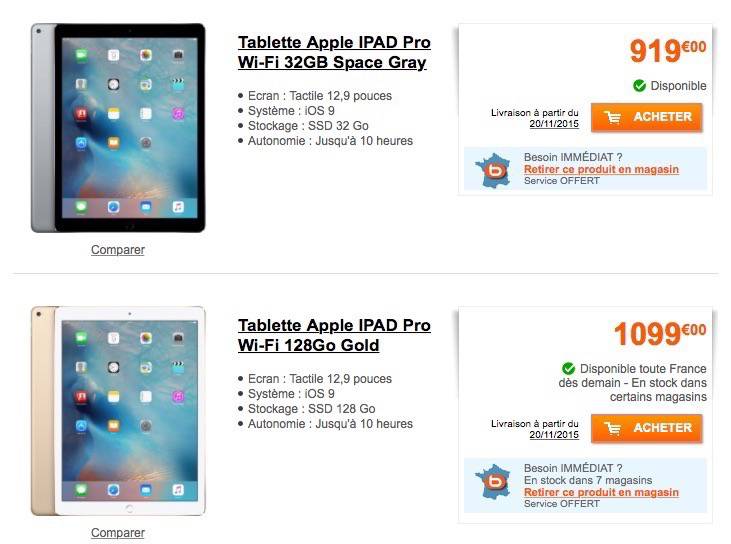Click the 919€00 price
This screenshot has width=731, height=544.
[668, 50]
